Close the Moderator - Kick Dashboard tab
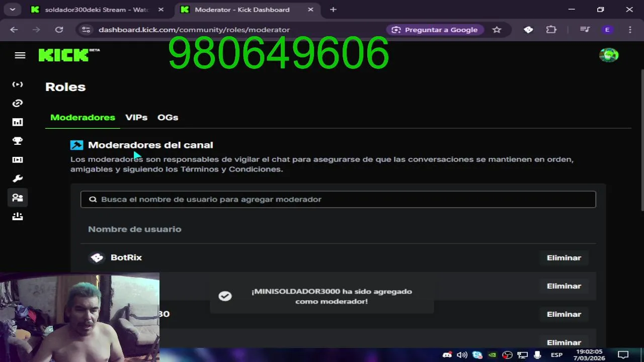This screenshot has height=362, width=644. click(x=310, y=10)
